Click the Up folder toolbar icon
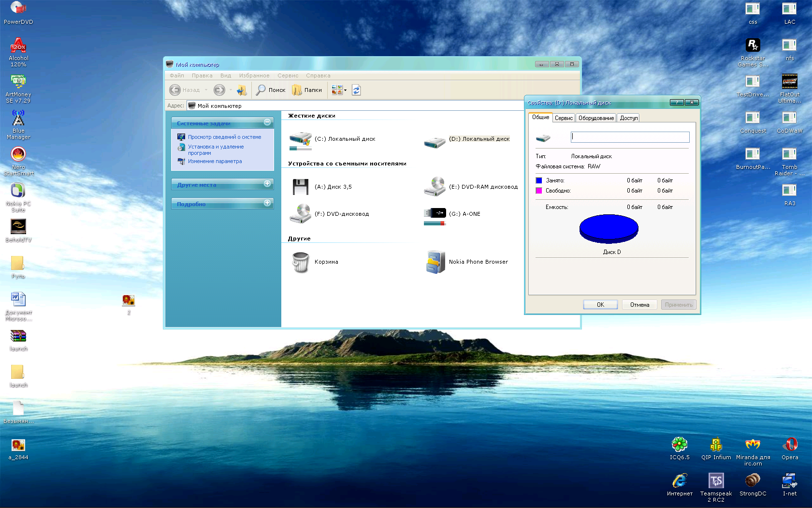Viewport: 812px width, 508px height. tap(242, 90)
